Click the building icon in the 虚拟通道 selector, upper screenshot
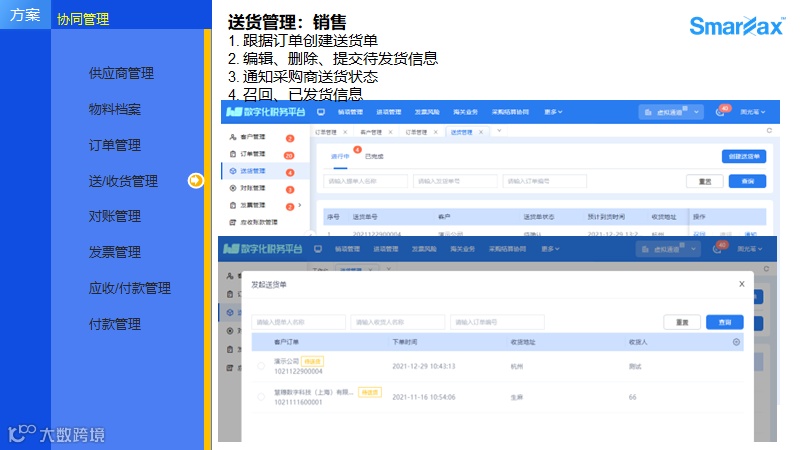This screenshot has height=450, width=800. click(x=648, y=112)
